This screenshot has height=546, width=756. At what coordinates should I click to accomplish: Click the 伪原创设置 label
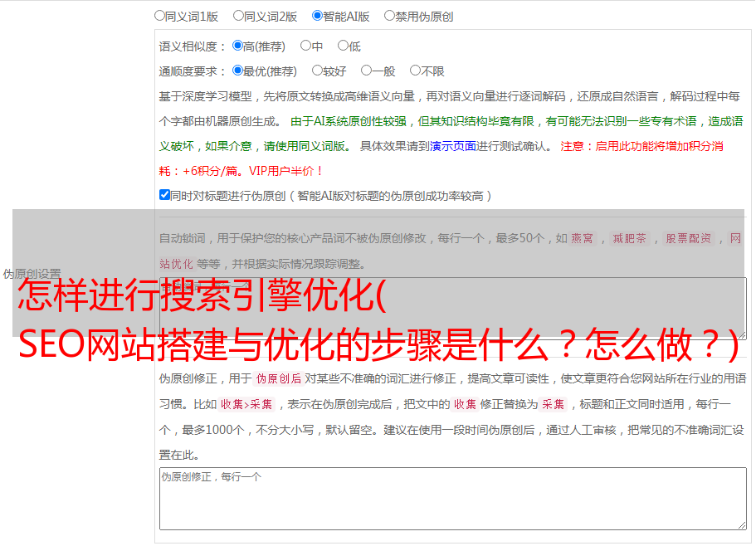click(32, 274)
